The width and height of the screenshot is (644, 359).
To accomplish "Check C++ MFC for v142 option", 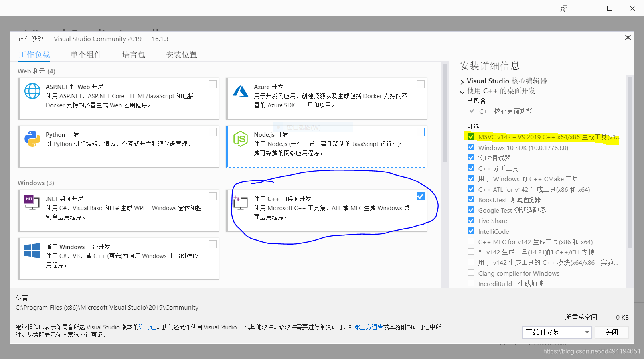I will click(x=471, y=241).
